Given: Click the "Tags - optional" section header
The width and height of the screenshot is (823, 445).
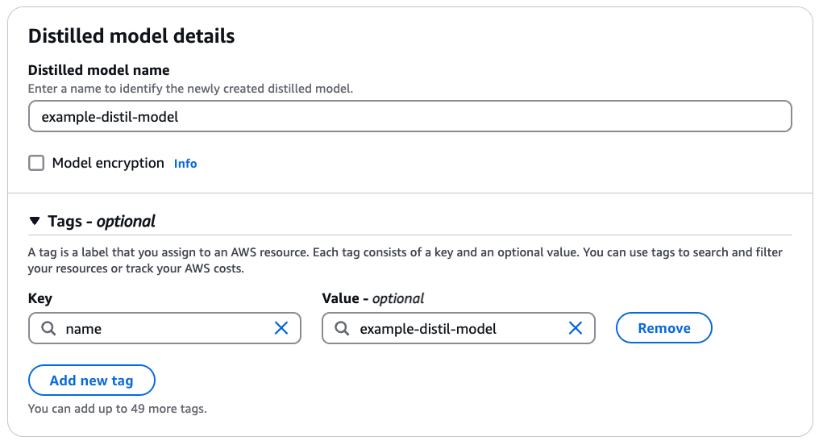Looking at the screenshot, I should coord(101,221).
